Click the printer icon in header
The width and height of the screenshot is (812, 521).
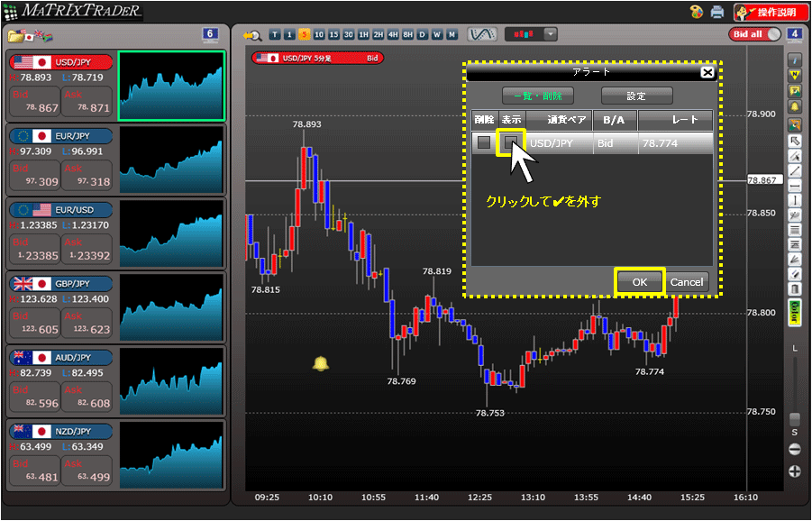(x=717, y=12)
